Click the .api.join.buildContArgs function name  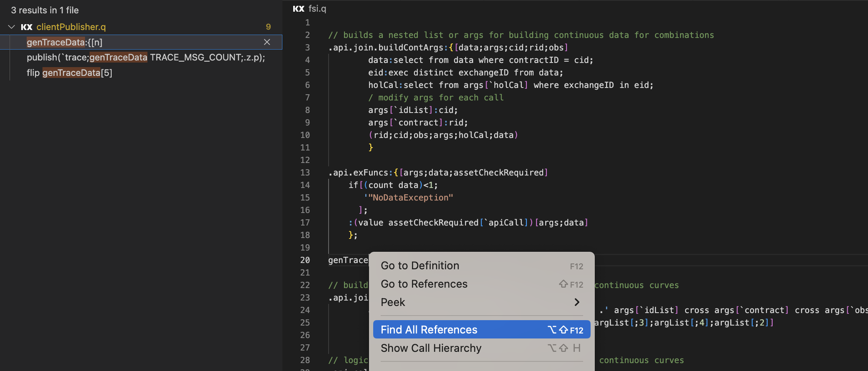pyautogui.click(x=386, y=48)
